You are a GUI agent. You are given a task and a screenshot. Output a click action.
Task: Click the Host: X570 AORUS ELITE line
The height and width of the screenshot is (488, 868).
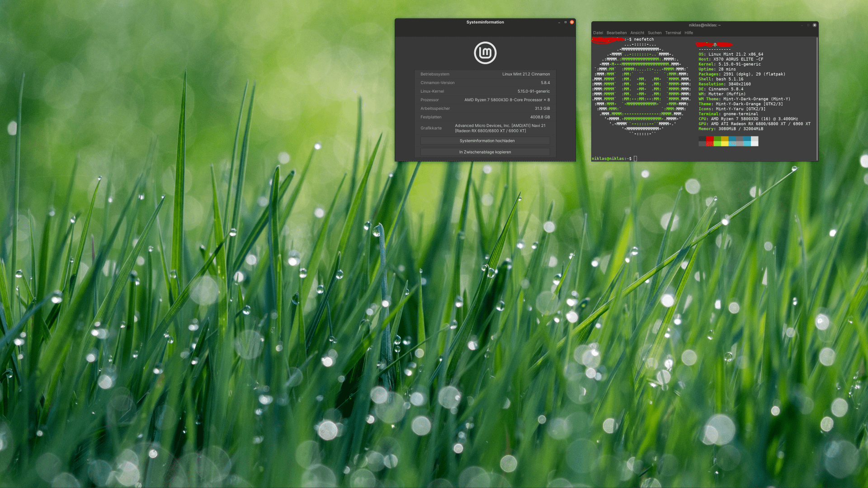click(x=731, y=59)
